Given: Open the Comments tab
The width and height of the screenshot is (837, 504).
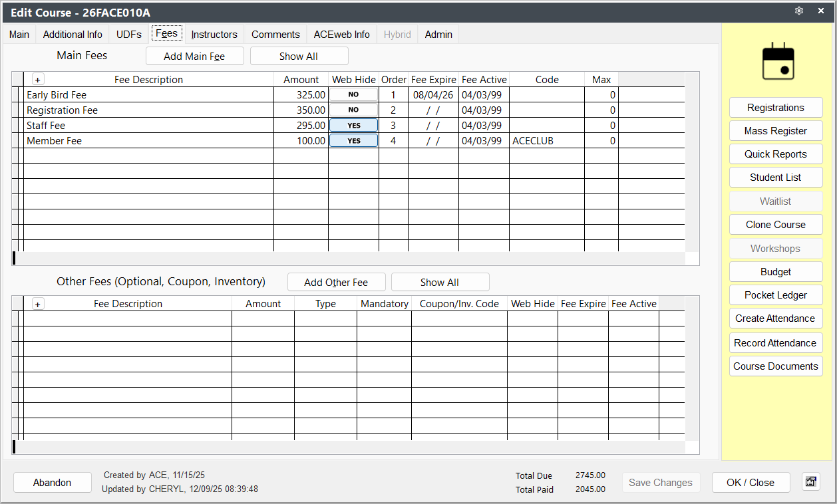Looking at the screenshot, I should click(275, 35).
